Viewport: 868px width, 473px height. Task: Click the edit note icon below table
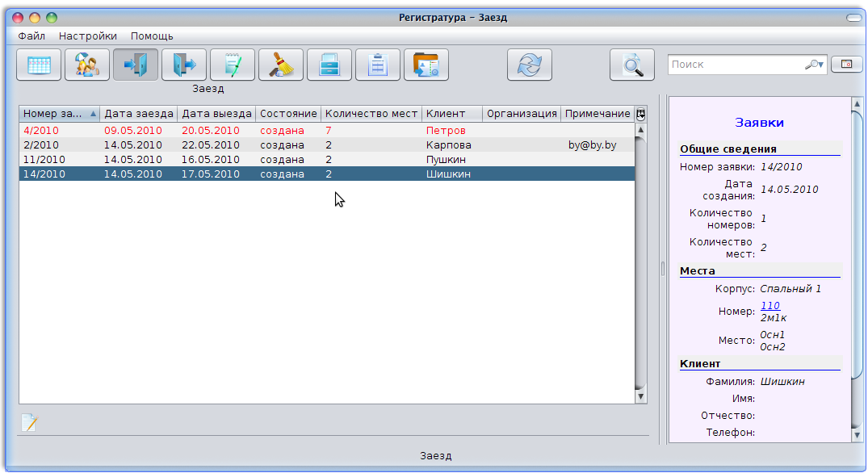point(29,423)
